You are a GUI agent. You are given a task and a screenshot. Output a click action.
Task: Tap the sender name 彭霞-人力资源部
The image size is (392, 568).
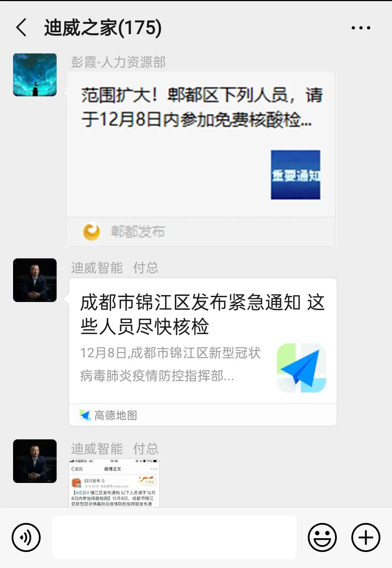[118, 62]
